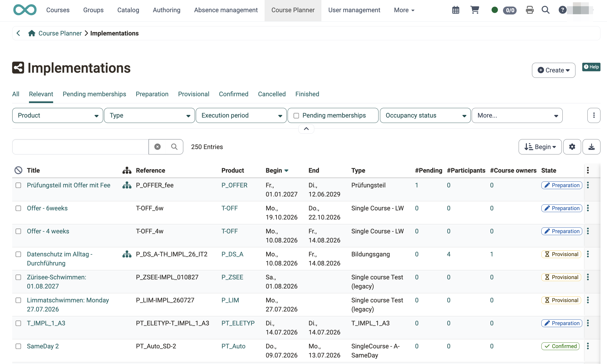Open the Execution period filter dropdown
607x364 pixels.
241,115
